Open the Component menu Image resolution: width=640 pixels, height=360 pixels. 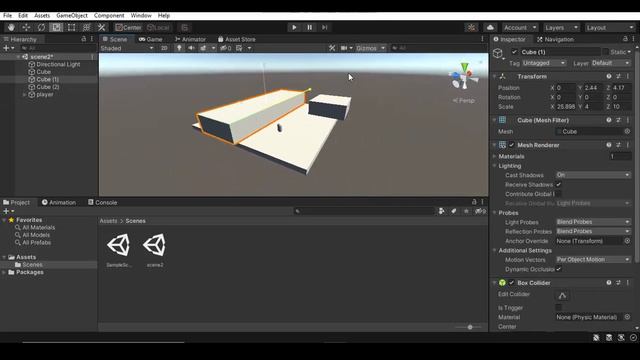point(109,16)
